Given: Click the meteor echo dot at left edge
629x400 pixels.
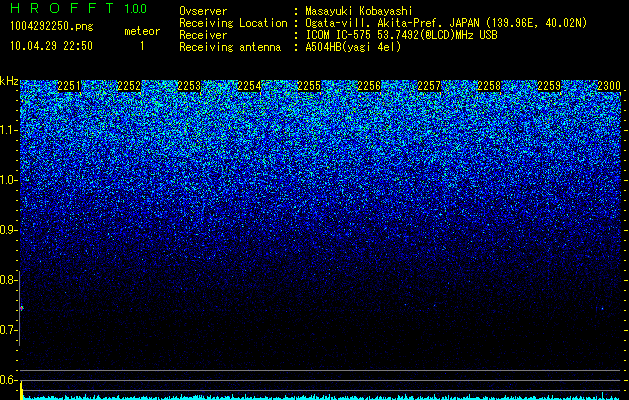Looking at the screenshot, I should tap(22, 308).
